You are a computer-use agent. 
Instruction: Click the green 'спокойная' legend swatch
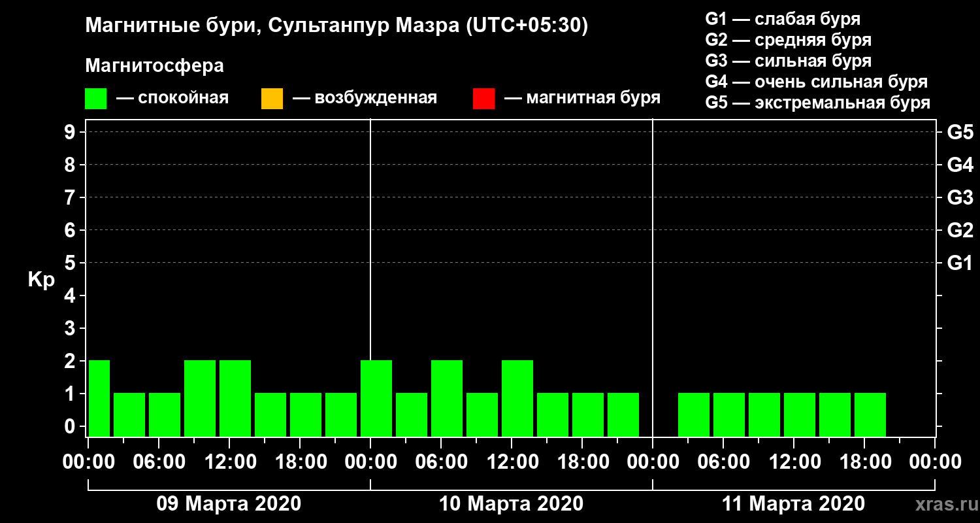95,99
